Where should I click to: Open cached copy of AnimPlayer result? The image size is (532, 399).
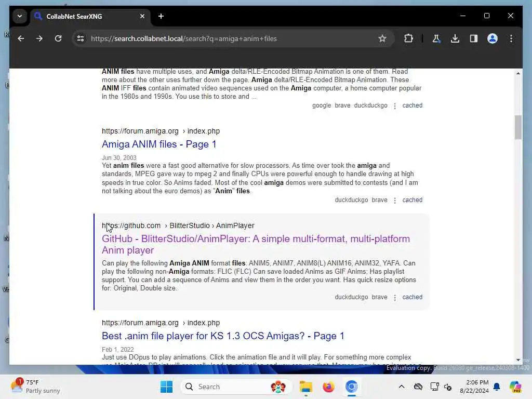[x=412, y=297]
